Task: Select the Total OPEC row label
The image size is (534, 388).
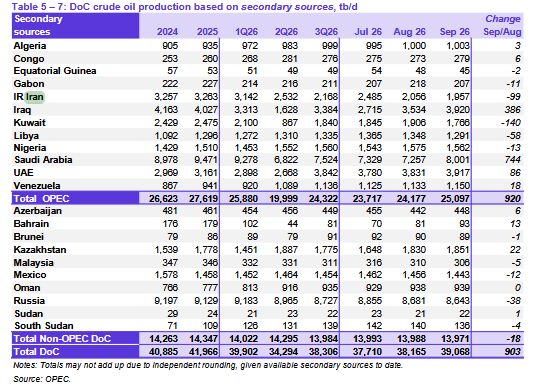Action: 41,199
